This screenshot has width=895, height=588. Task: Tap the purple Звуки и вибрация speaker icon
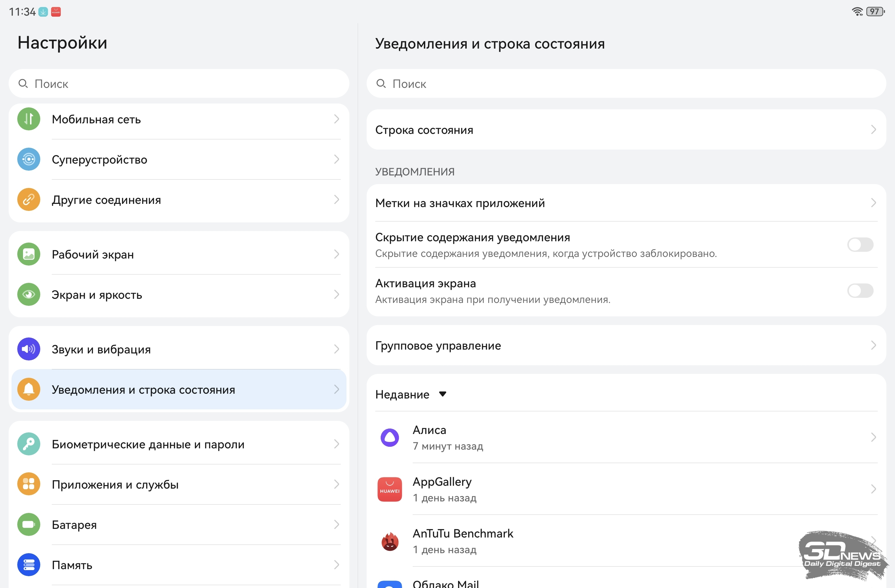(28, 349)
